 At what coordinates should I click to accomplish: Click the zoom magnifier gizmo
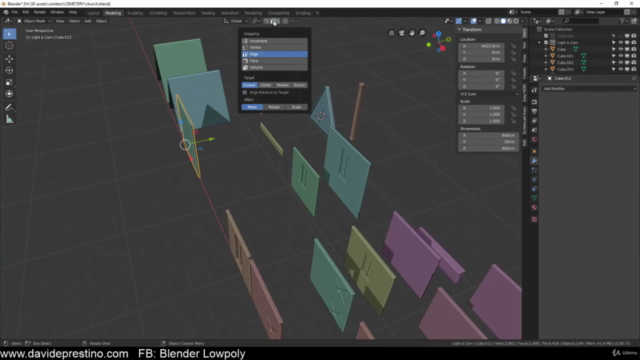[422, 33]
